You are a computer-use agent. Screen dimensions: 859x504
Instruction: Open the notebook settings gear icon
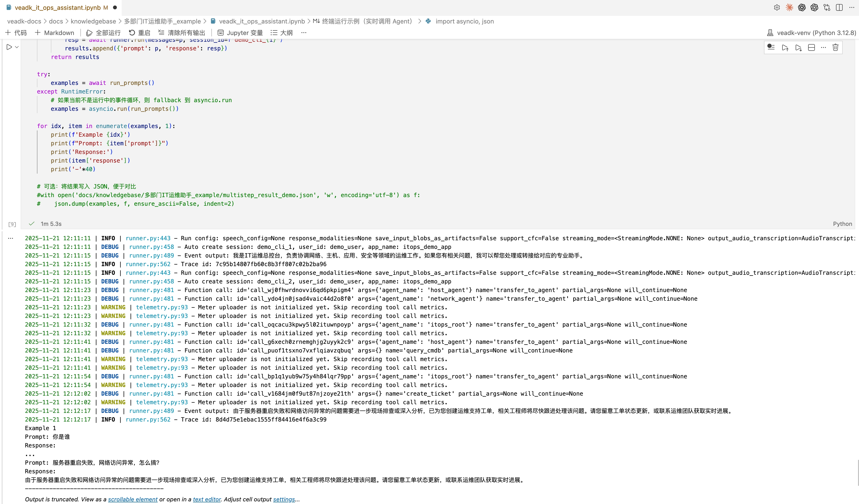777,7
